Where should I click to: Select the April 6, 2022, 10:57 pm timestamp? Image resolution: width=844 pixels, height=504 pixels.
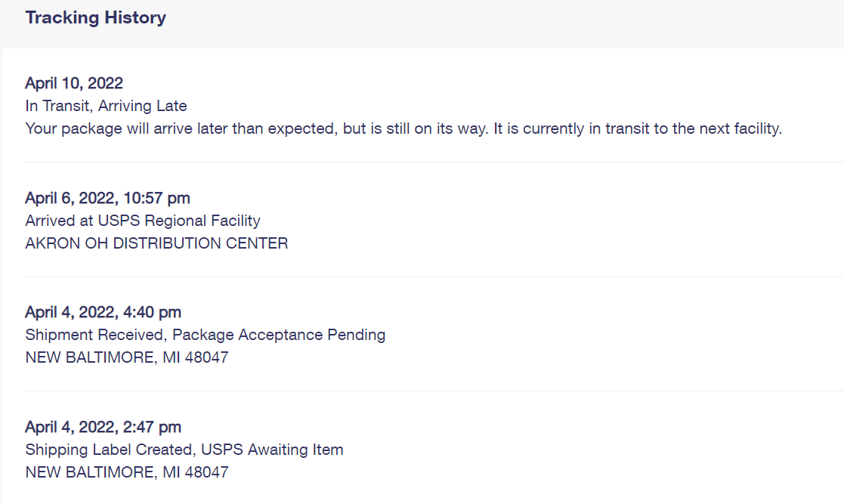pos(107,198)
